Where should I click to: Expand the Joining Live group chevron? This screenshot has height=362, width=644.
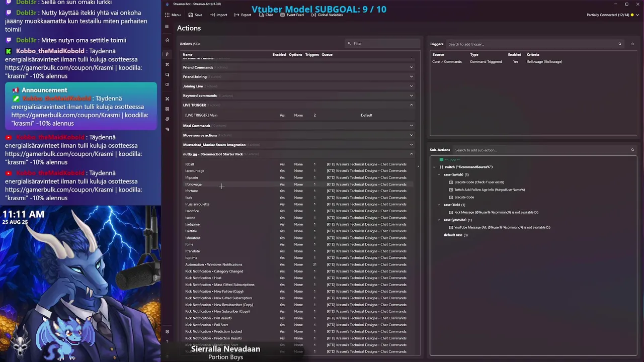(x=411, y=86)
